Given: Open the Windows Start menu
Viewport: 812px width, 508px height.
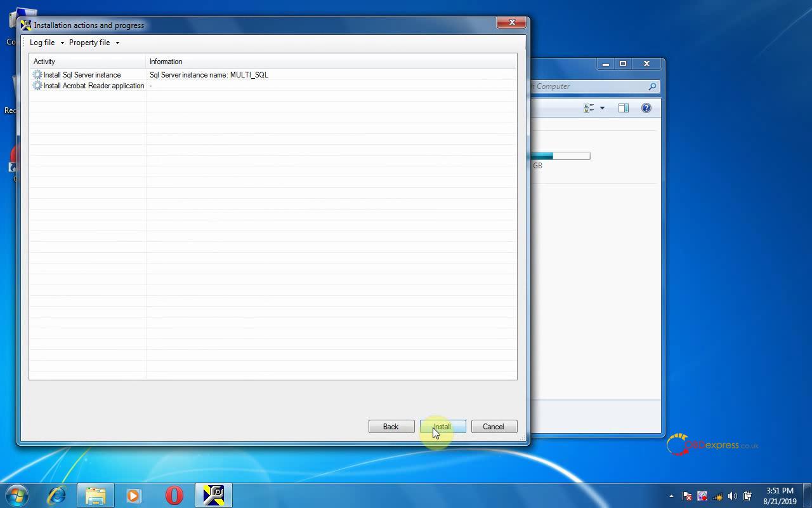Looking at the screenshot, I should (17, 495).
